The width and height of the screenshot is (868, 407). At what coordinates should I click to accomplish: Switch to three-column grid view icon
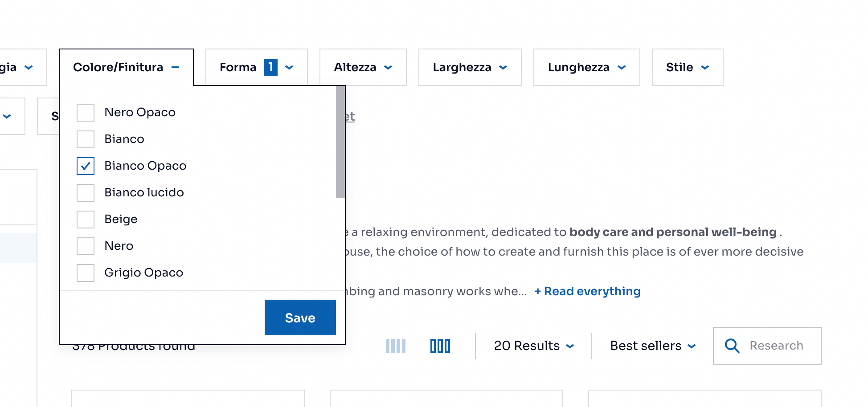(440, 346)
